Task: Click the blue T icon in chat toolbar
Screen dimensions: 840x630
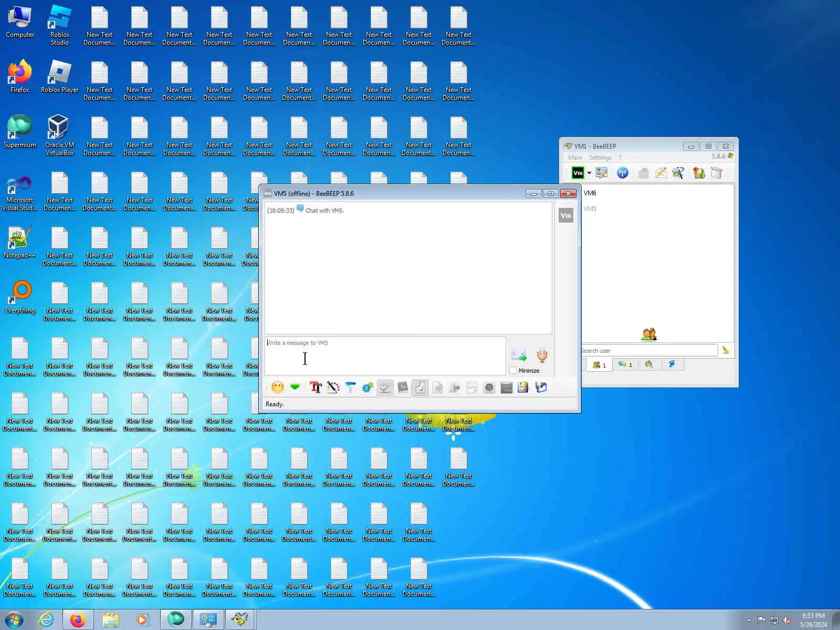Action: pos(350,387)
